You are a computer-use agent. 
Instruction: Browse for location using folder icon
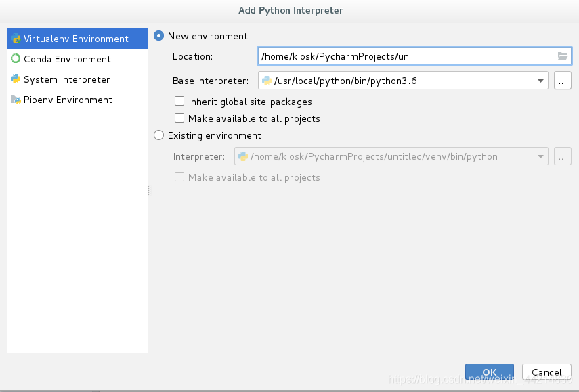point(562,56)
